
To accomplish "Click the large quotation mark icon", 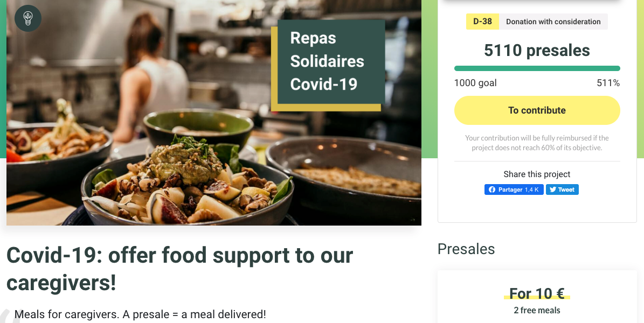I will pyautogui.click(x=5, y=317).
